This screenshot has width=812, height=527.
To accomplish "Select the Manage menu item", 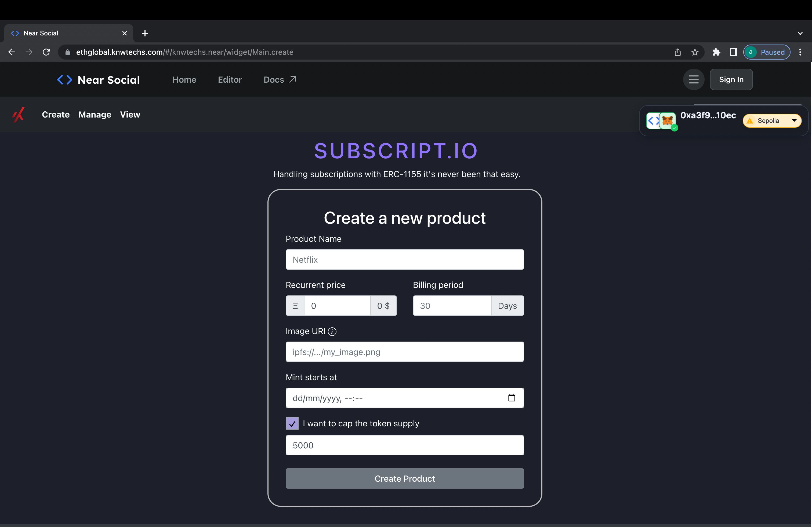I will pos(95,114).
